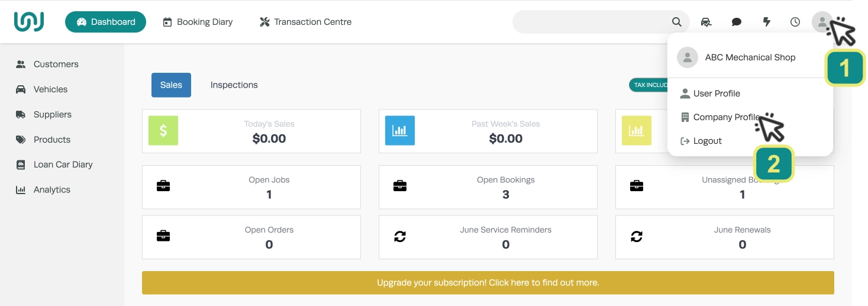
Task: Click the briefcase icon on Open Bookings
Action: [400, 186]
